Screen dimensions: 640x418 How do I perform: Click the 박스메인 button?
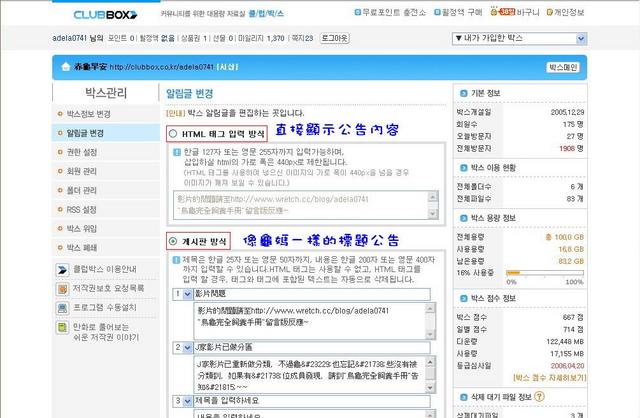563,67
